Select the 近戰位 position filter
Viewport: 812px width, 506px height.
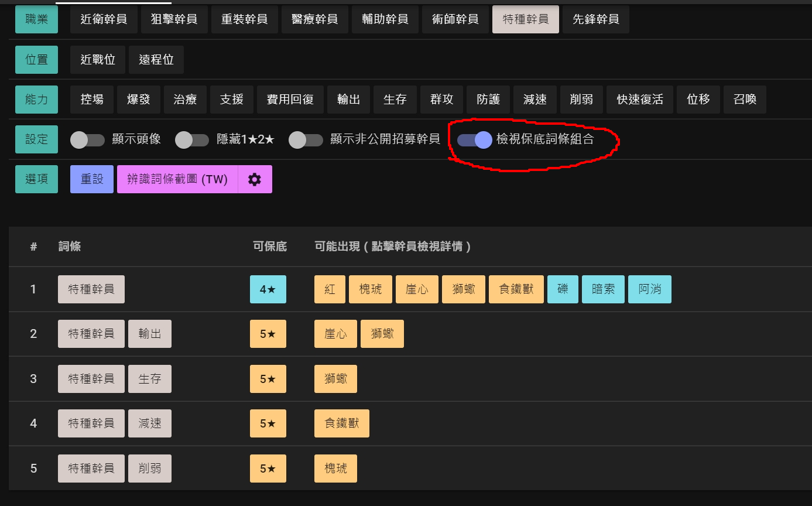pos(97,59)
